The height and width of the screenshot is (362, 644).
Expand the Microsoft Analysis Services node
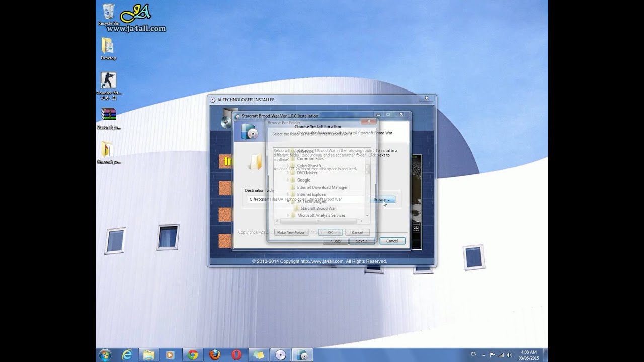[x=288, y=215]
